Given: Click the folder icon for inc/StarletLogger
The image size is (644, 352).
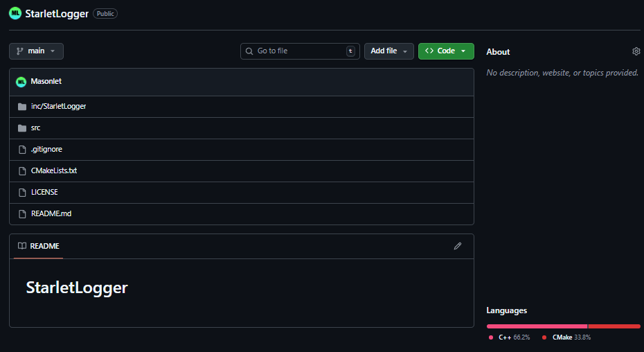Looking at the screenshot, I should pyautogui.click(x=22, y=107).
